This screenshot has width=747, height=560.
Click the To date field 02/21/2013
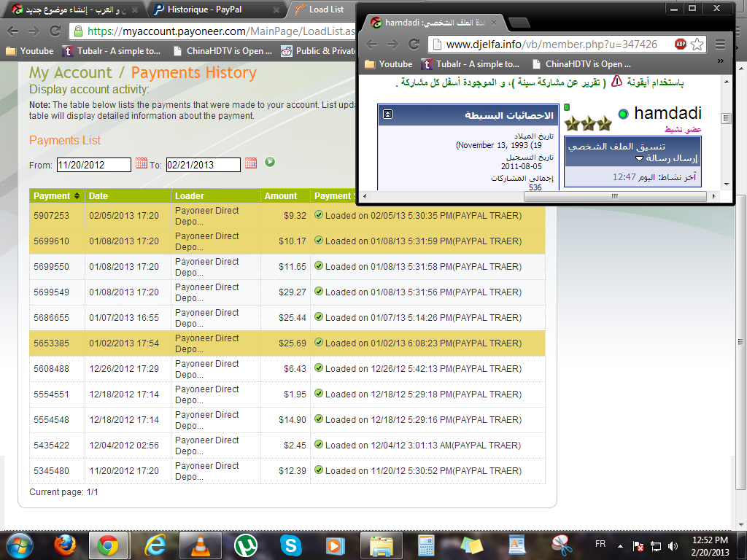(x=204, y=165)
